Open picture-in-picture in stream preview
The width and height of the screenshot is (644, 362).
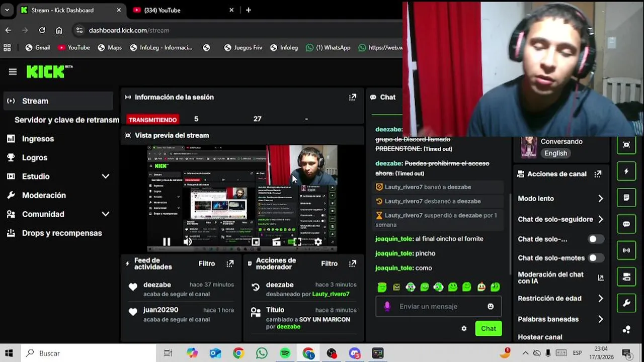point(256,242)
